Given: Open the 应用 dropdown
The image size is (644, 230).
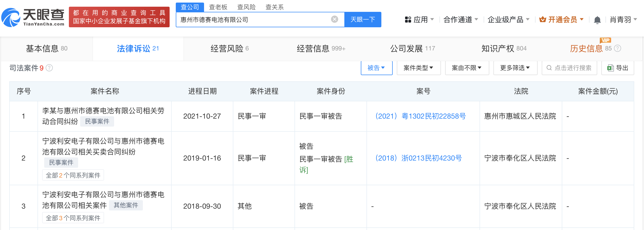Looking at the screenshot, I should (x=419, y=20).
